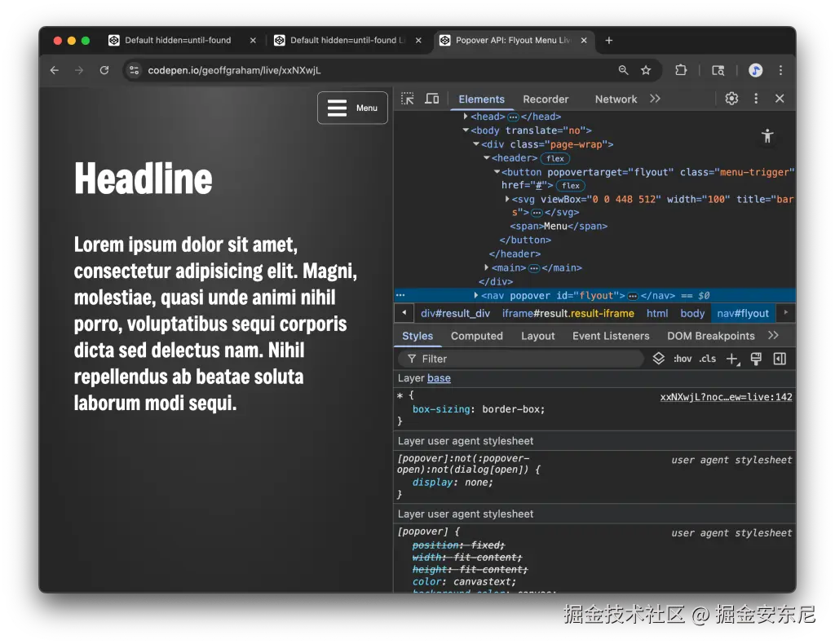Add a new style rule plus icon

click(x=733, y=359)
